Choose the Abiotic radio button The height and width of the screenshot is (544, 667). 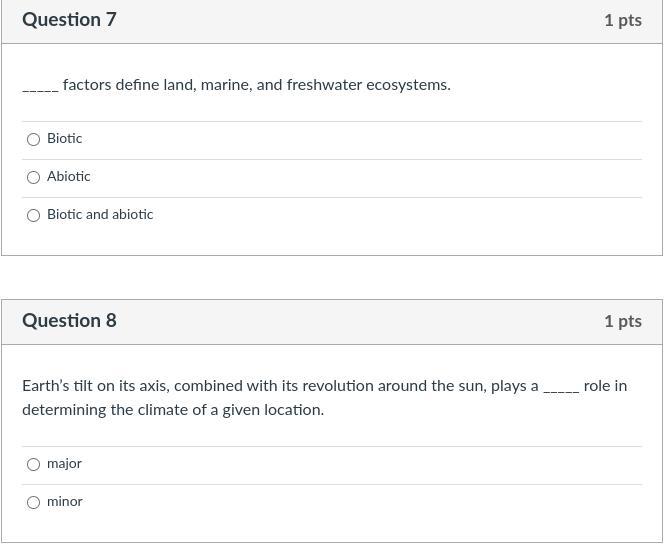(x=33, y=177)
